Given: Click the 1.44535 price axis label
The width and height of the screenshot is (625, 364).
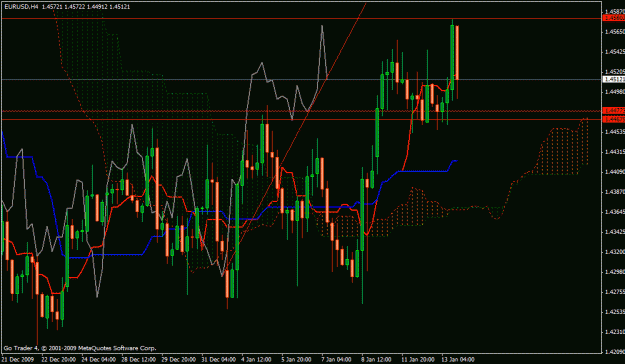Looking at the screenshot, I should pyautogui.click(x=614, y=132).
